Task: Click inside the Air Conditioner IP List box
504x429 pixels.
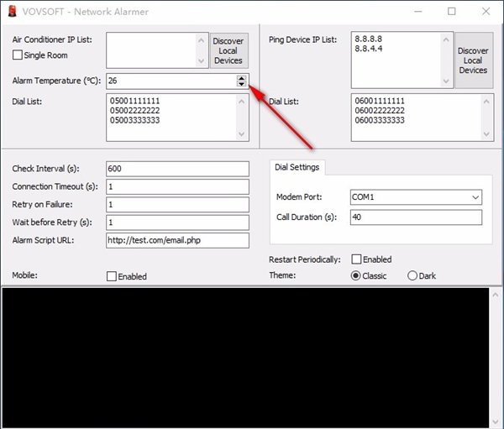Action: pos(151,50)
